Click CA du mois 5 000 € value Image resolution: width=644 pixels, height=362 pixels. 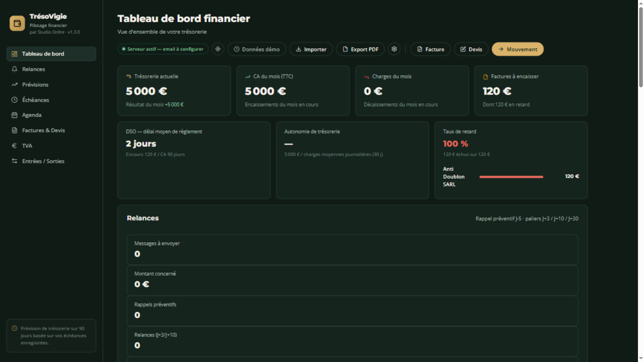[x=266, y=91]
